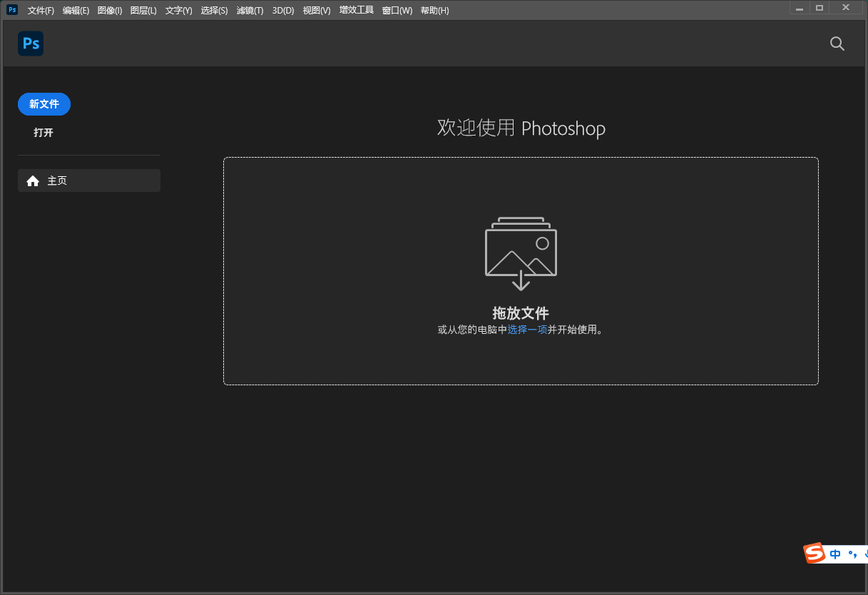Click the Sogou input method tray icon

coord(815,554)
